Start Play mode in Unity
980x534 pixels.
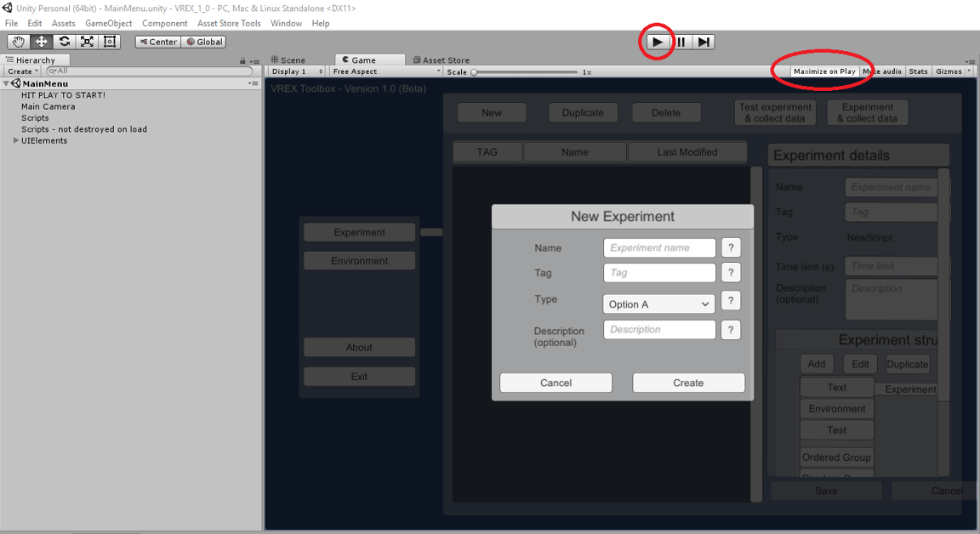coord(658,42)
